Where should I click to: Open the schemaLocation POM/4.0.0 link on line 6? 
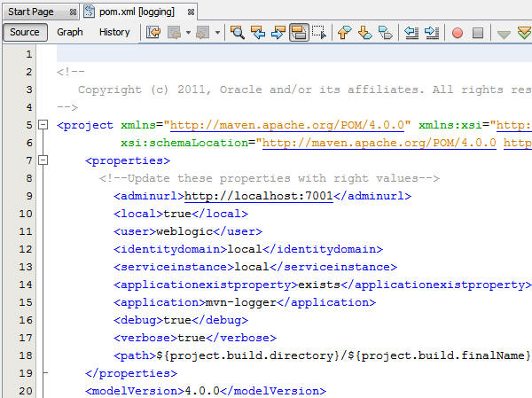pos(379,143)
